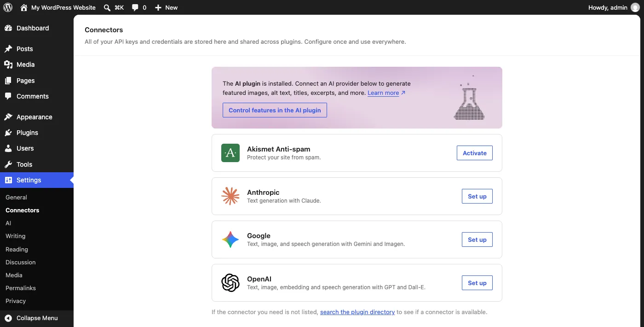This screenshot has width=644, height=327.
Task: Click the Akismet Anti-spam title
Action: coord(279,149)
